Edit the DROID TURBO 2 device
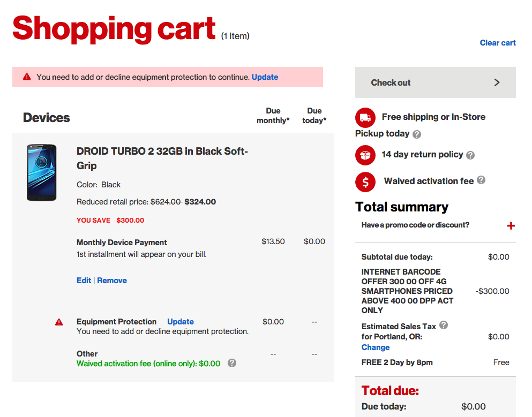 coord(84,280)
